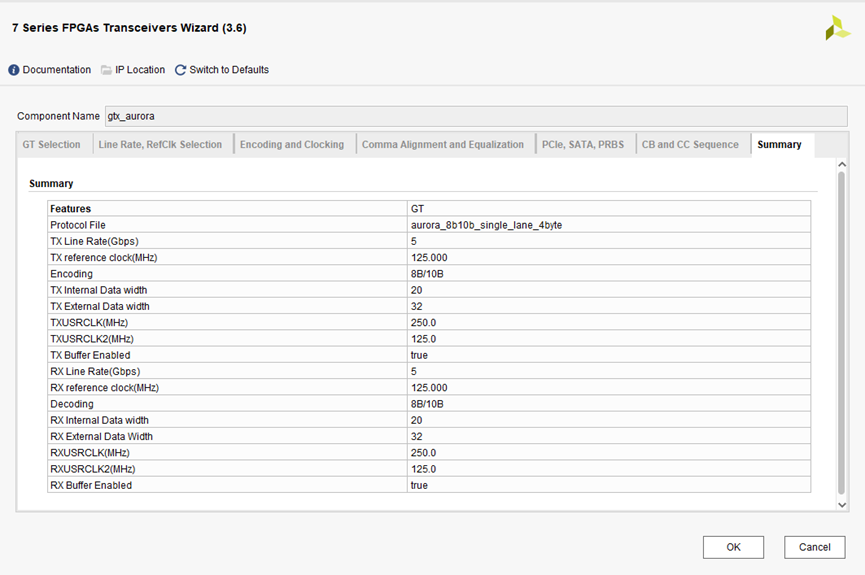Open the GT Selection tab
Image resolution: width=865 pixels, height=575 pixels.
[52, 145]
